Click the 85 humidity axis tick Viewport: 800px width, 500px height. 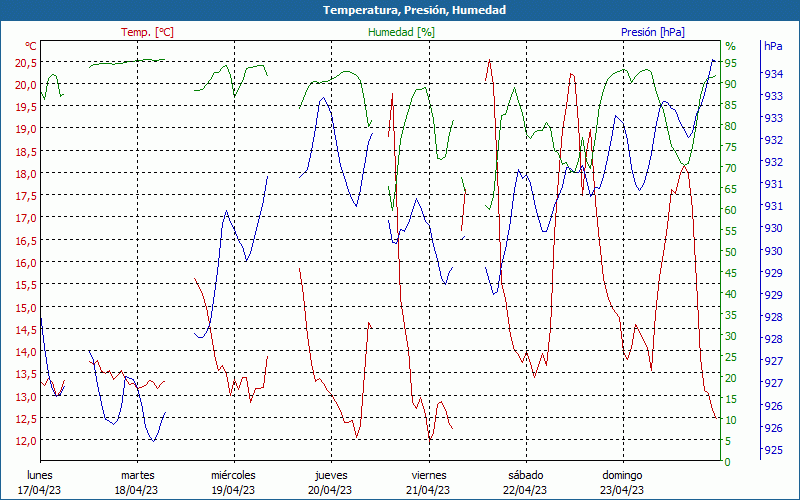731,105
